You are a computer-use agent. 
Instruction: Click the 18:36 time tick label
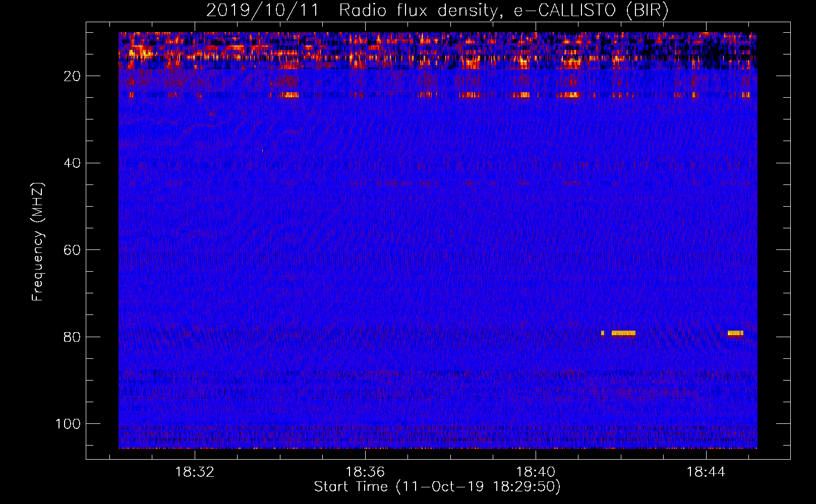365,472
